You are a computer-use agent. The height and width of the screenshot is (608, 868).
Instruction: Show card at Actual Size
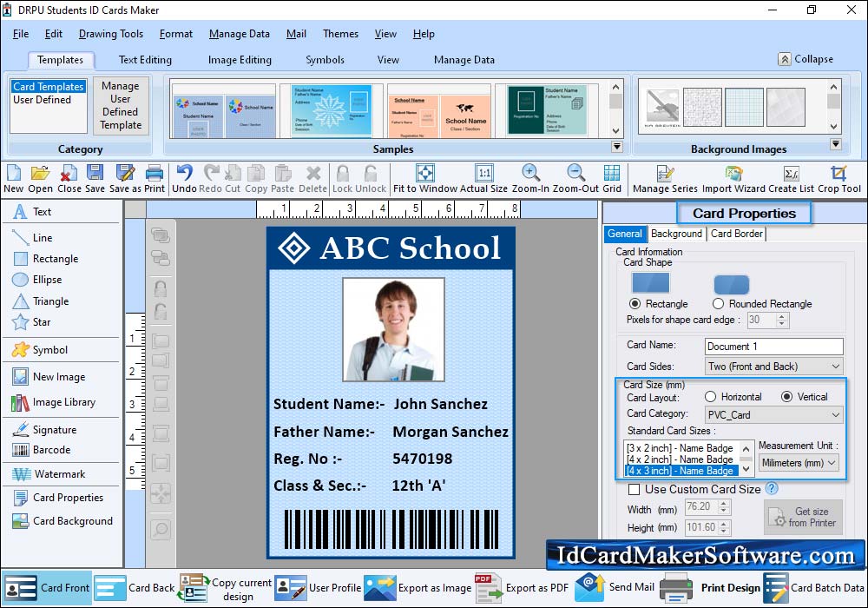(x=483, y=179)
